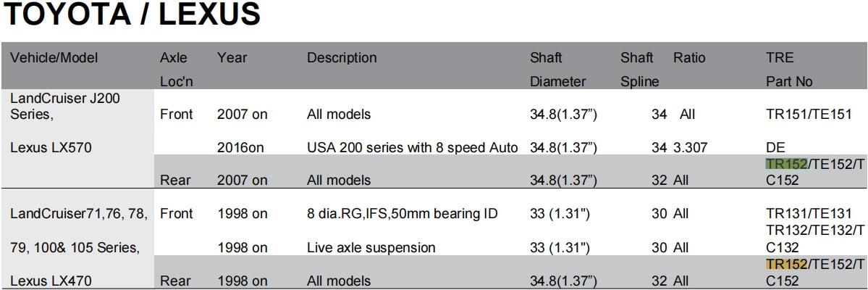Click the Lexus LX570 model text

click(x=51, y=148)
